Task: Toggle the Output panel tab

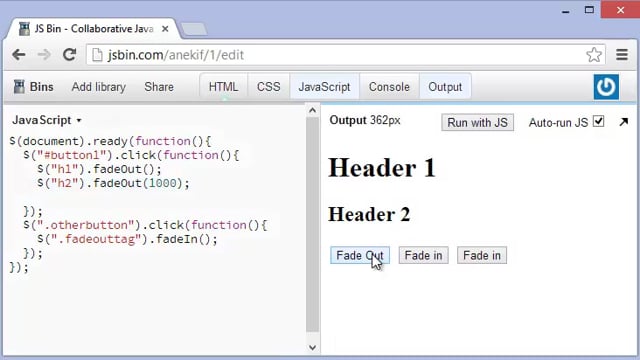Action: (x=445, y=87)
